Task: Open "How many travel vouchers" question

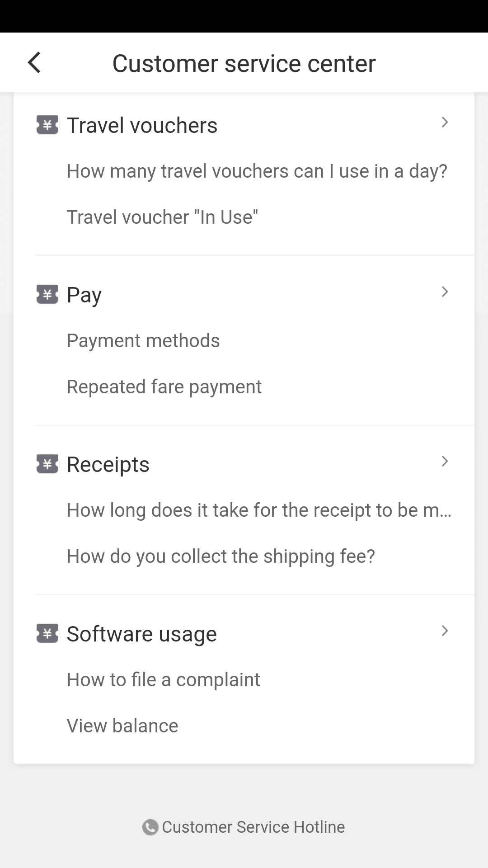Action: 257,171
